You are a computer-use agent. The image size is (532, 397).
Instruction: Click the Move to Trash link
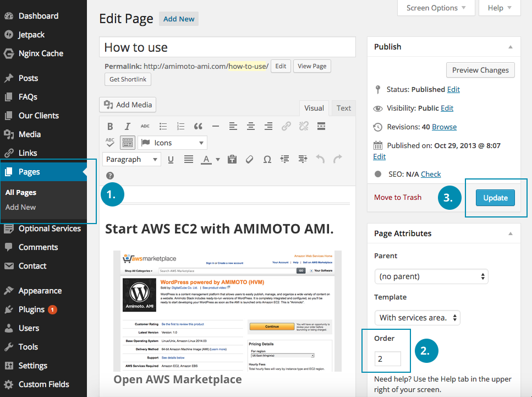coord(398,198)
